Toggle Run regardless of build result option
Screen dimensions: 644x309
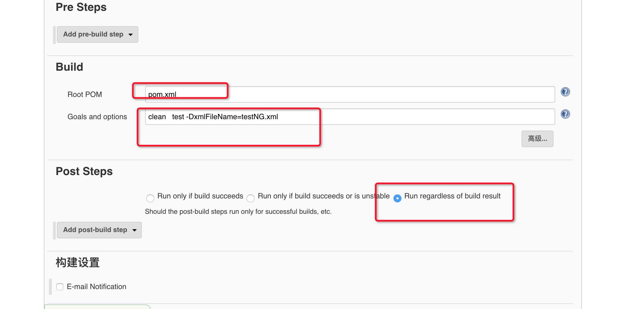397,198
